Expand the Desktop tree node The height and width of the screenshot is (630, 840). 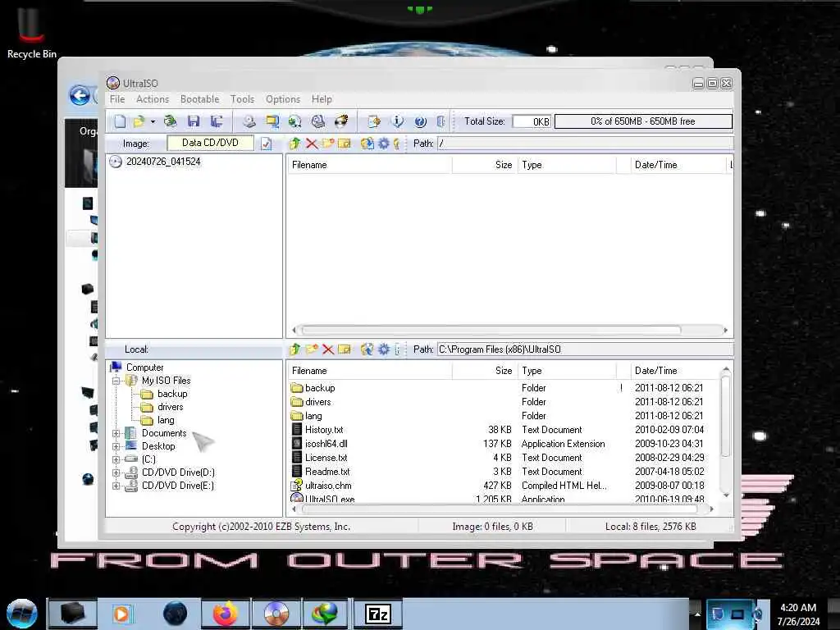click(116, 446)
